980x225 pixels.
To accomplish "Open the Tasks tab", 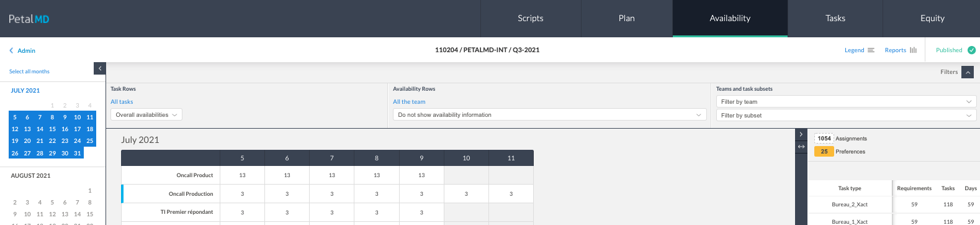I will click(835, 19).
